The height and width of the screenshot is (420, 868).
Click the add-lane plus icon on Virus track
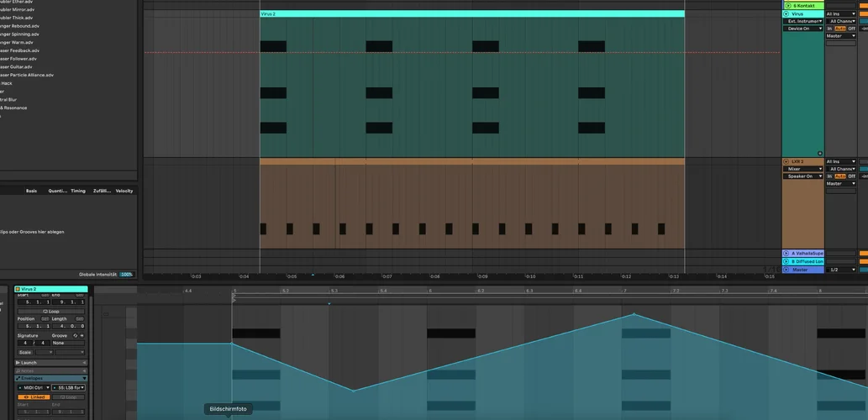820,153
